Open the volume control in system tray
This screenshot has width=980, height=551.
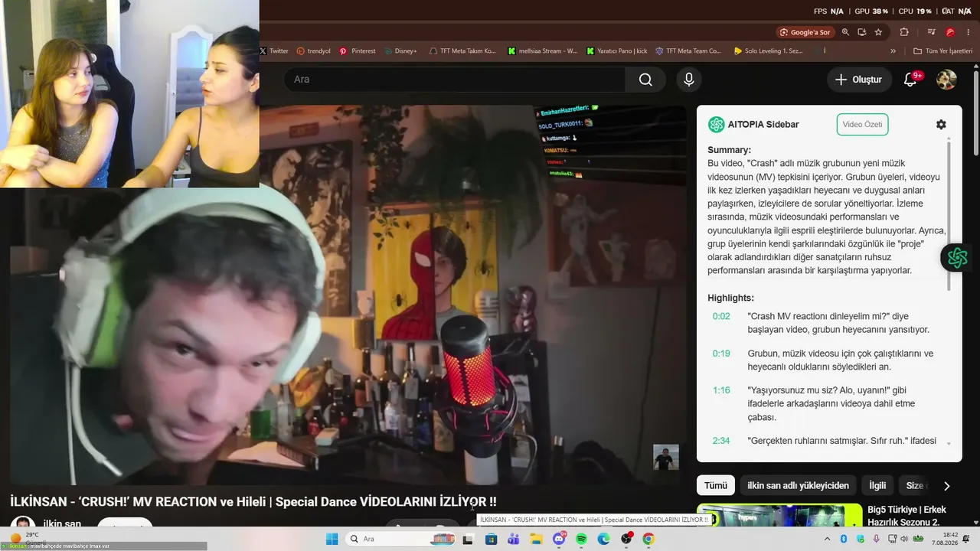click(x=903, y=539)
